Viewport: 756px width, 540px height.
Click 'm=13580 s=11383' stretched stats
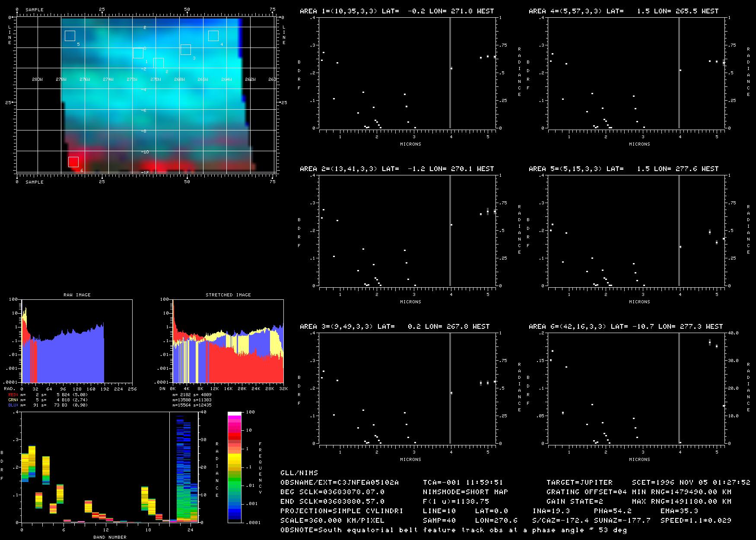pos(192,400)
